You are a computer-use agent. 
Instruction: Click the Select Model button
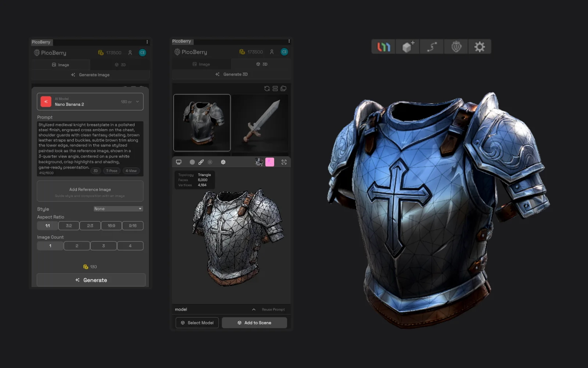(197, 323)
